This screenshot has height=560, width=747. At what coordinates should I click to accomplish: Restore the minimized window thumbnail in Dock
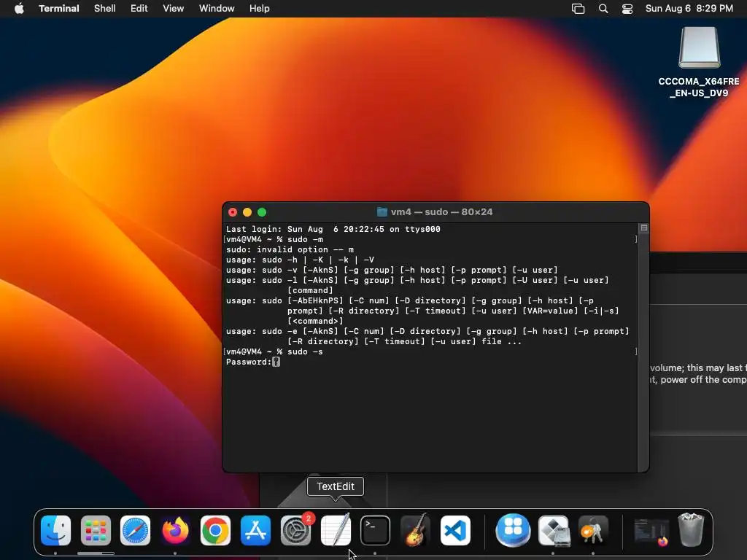(651, 532)
